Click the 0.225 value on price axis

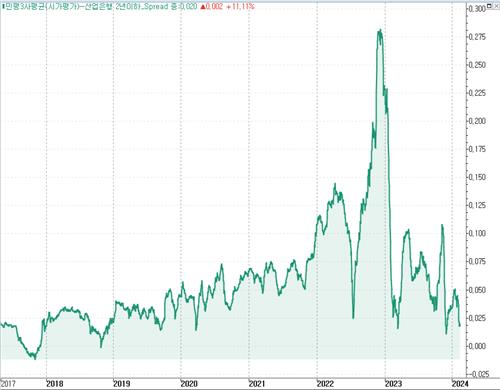[x=477, y=93]
